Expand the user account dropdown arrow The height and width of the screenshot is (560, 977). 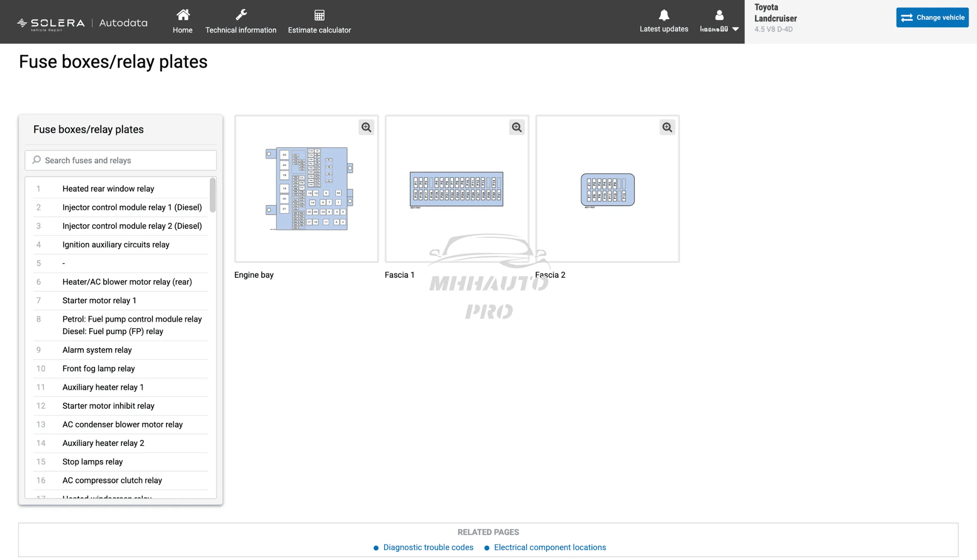pyautogui.click(x=736, y=29)
